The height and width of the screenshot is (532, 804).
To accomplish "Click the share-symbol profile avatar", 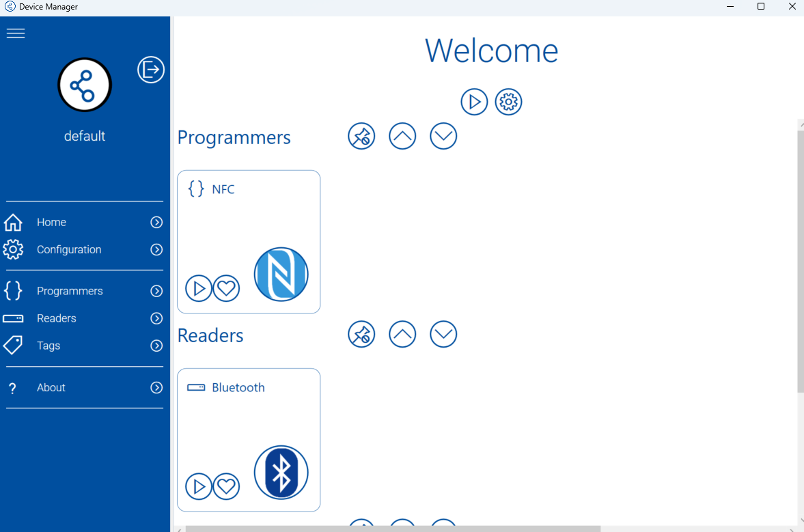I will (x=85, y=85).
